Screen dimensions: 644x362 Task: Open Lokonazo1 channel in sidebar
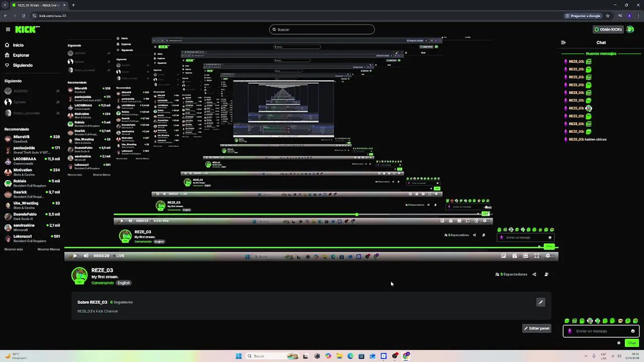(32, 238)
